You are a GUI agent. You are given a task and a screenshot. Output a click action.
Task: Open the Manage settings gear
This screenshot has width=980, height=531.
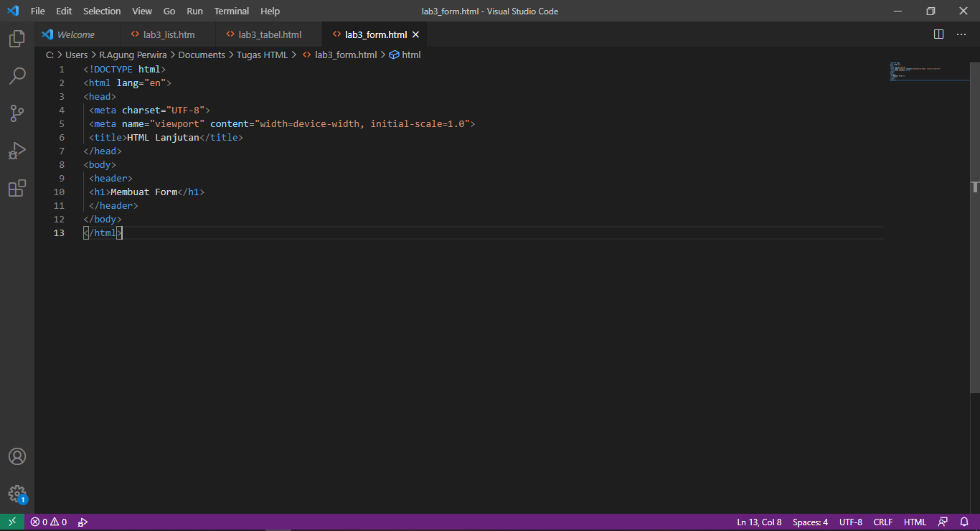17,495
